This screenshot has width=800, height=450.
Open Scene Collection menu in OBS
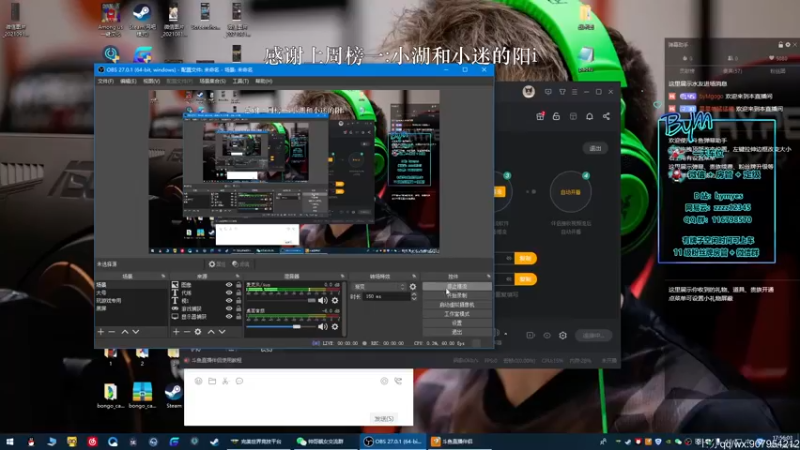[212, 81]
